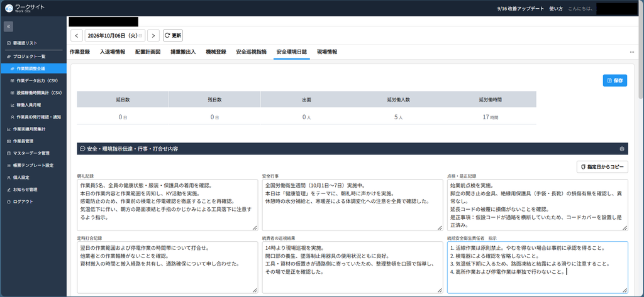The image size is (644, 297).
Task: Collapse the sidebar with the double-chevron icon
Action: (9, 26)
